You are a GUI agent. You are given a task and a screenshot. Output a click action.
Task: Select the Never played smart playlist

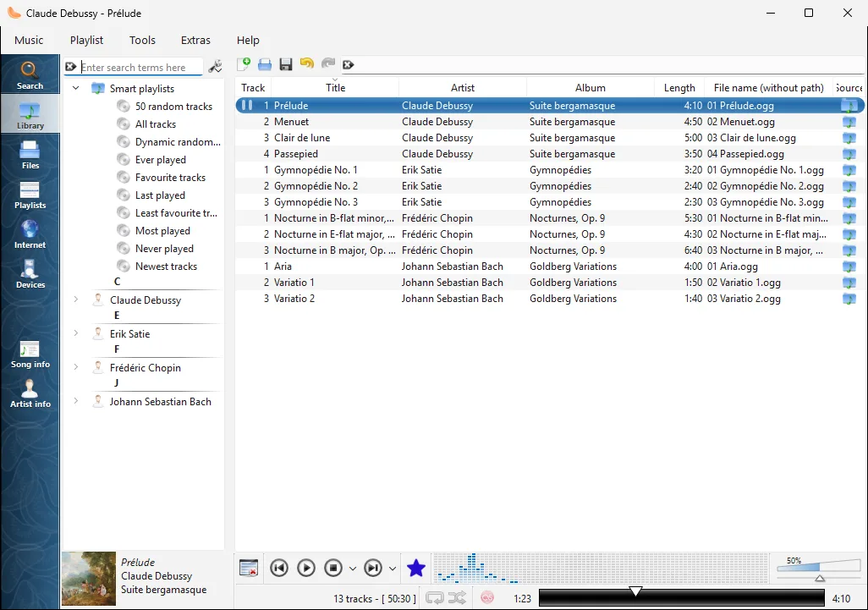click(x=164, y=249)
